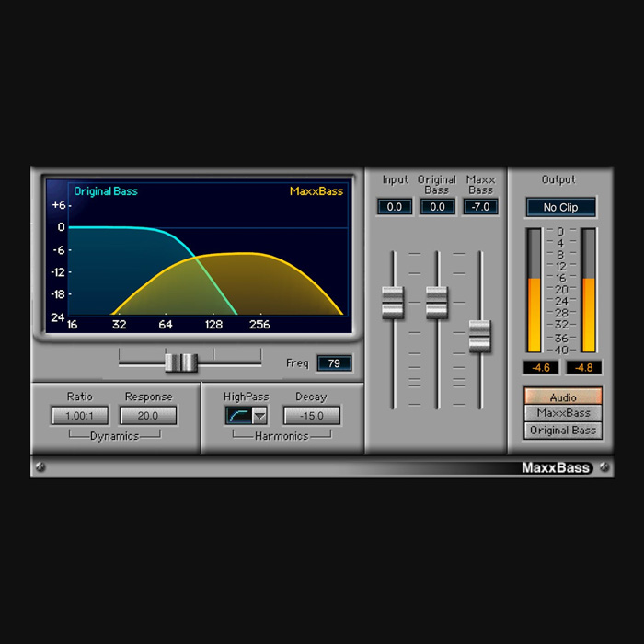Click the Decay label
Screen dimensions: 644x644
[311, 397]
